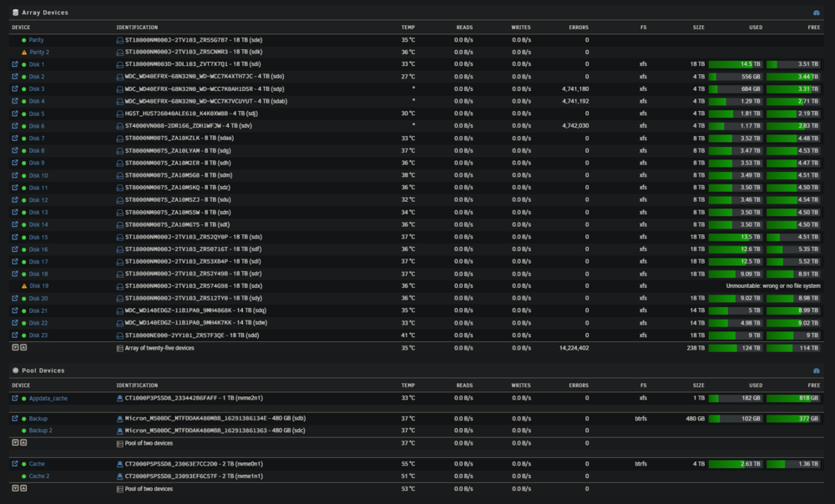Click the orange warning triangle beside Disk 19

coord(24,286)
